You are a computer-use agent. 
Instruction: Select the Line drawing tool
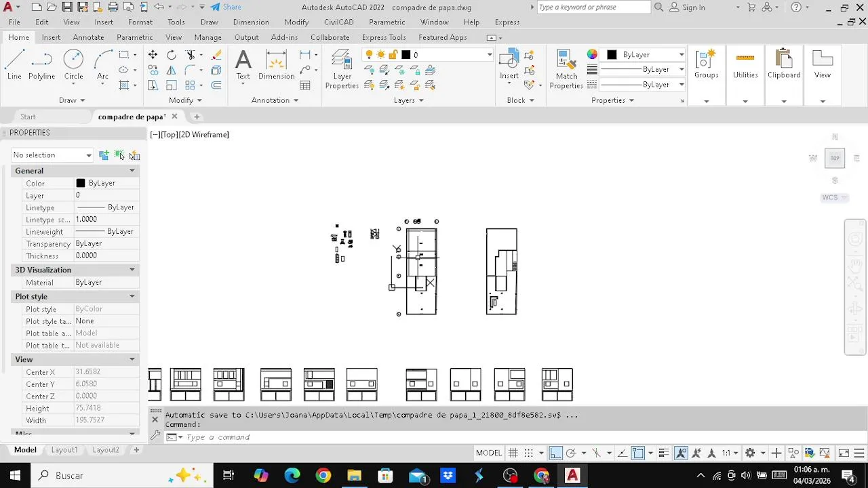[14, 65]
